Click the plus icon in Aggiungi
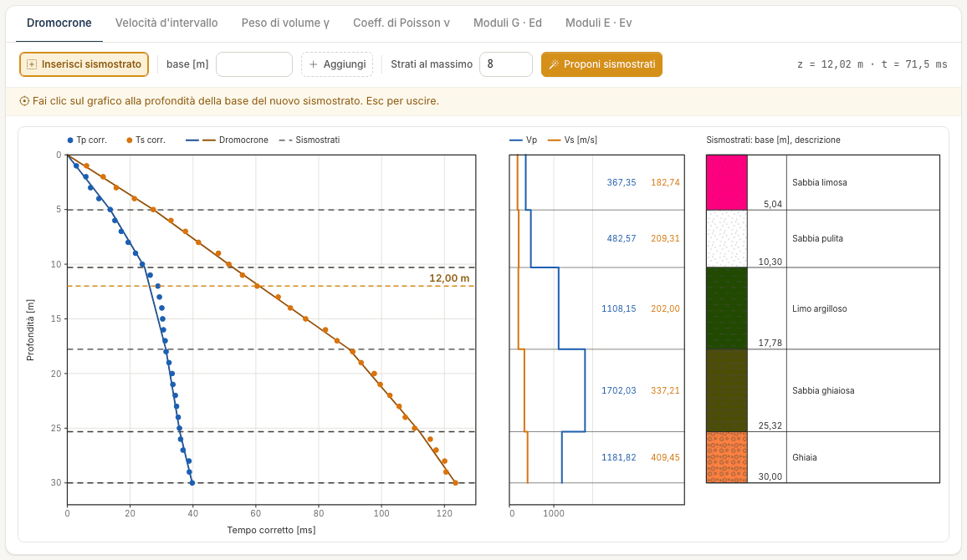This screenshot has width=967, height=560. [314, 64]
